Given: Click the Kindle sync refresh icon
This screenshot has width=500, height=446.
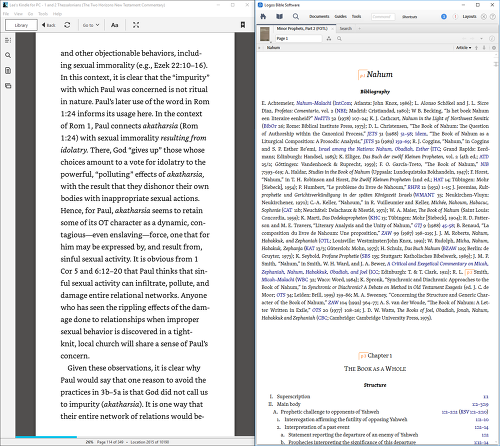Looking at the screenshot, I should pyautogui.click(x=67, y=25).
